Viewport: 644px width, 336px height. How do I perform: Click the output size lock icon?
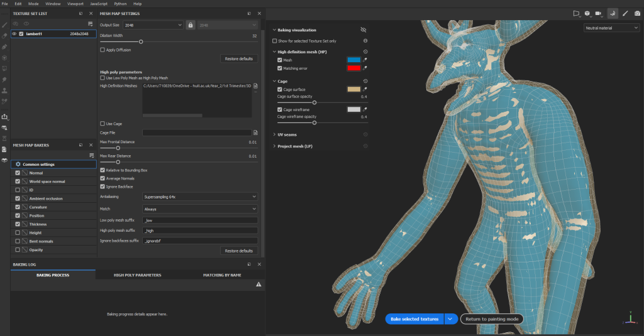tap(190, 24)
